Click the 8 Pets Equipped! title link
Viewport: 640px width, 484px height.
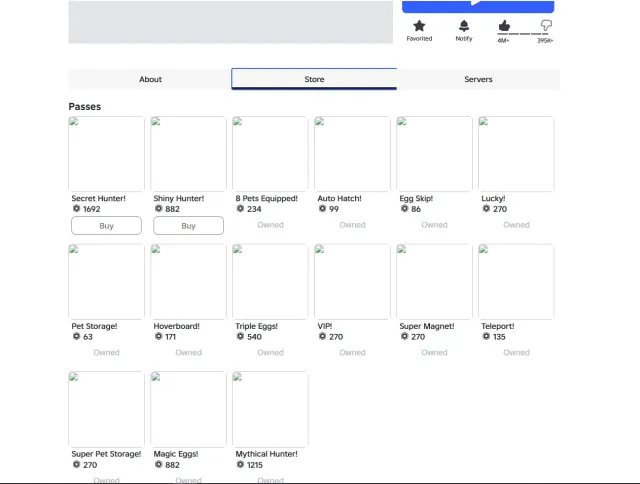click(267, 198)
